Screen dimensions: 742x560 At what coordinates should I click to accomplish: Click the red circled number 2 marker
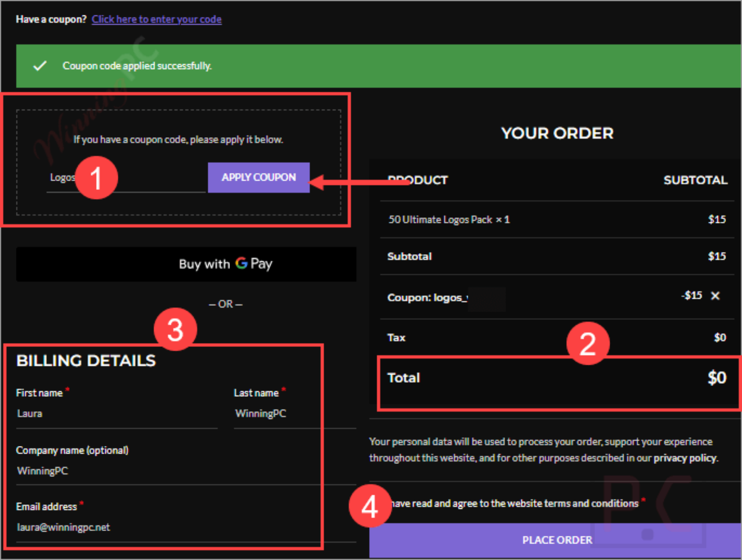pyautogui.click(x=587, y=344)
